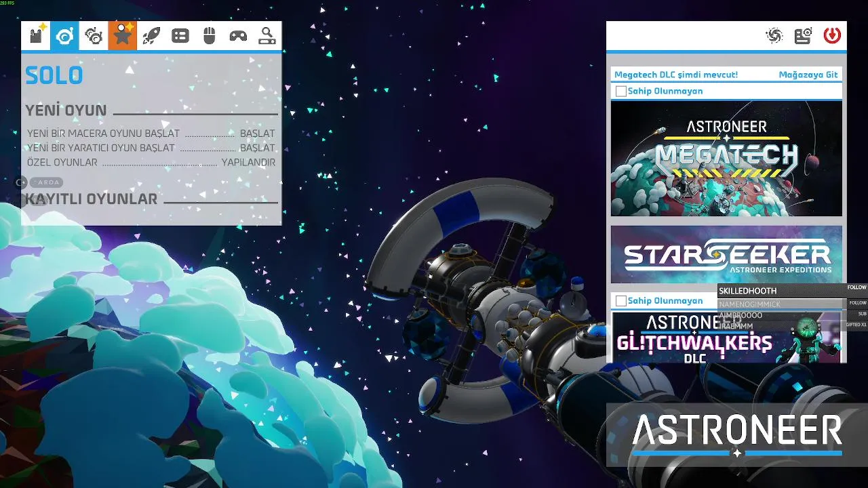Start a new adventure game (first BAŞLAT)
This screenshot has width=868, height=488.
pos(258,134)
